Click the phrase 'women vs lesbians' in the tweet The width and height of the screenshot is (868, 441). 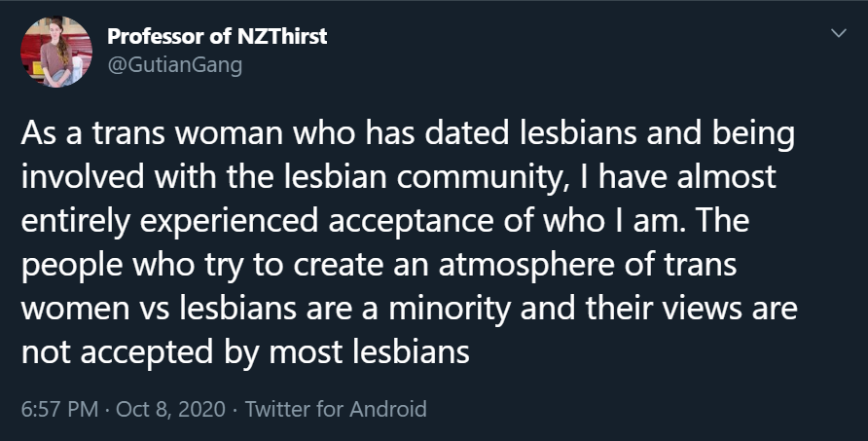159,309
